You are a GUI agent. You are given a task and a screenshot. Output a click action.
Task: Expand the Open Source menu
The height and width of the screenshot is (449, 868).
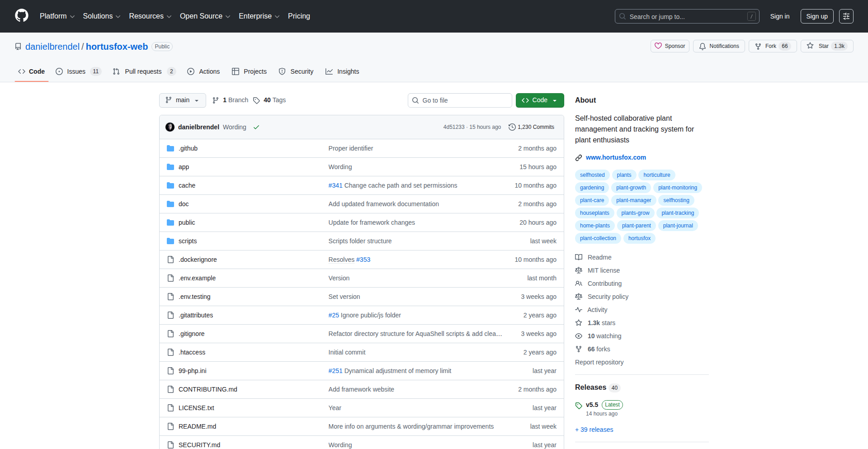pos(205,16)
